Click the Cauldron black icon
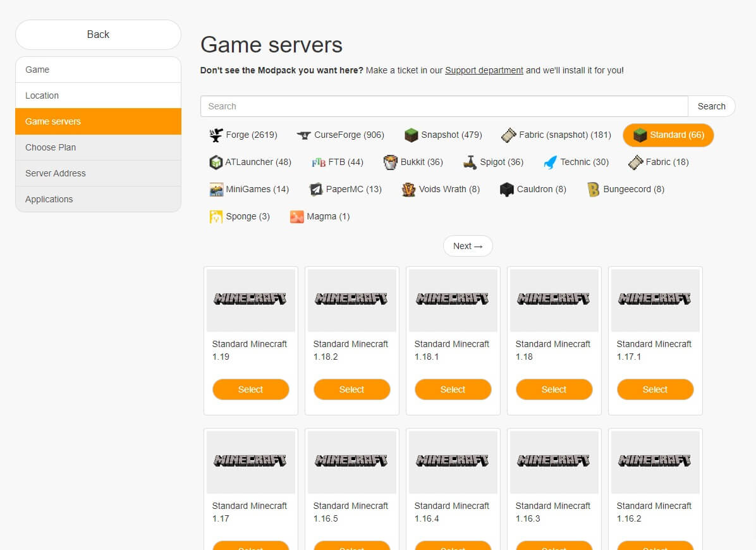Image resolution: width=756 pixels, height=550 pixels. coord(507,190)
